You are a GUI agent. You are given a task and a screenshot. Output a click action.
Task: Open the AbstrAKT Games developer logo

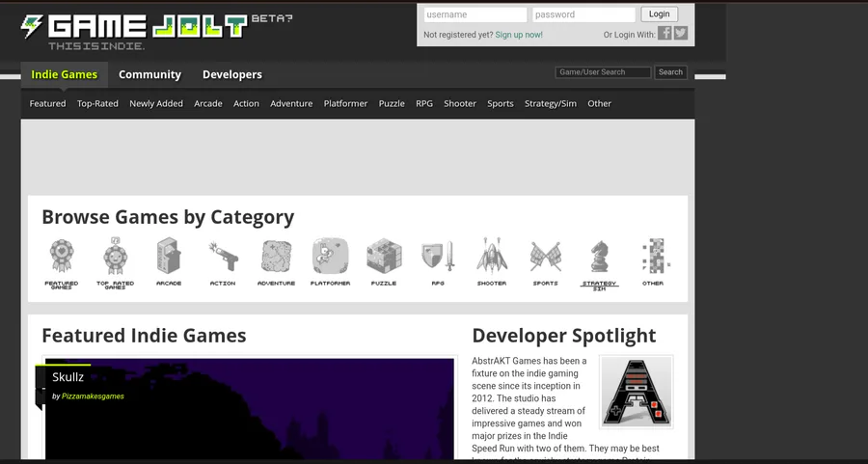tap(637, 392)
